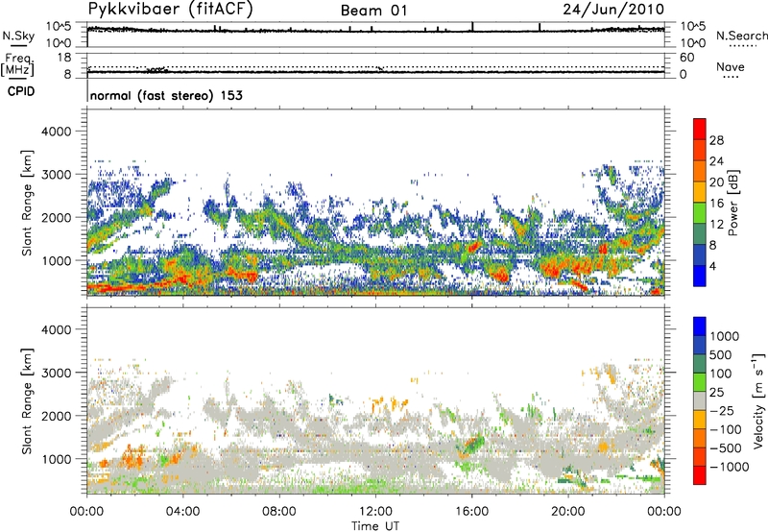
Task: Click the 28 label on Power colorbar
Action: (716, 140)
